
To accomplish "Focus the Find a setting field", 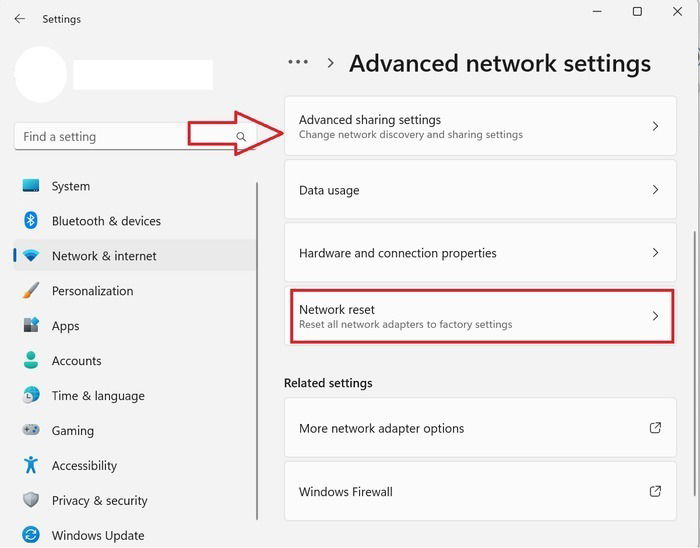I will coord(135,137).
